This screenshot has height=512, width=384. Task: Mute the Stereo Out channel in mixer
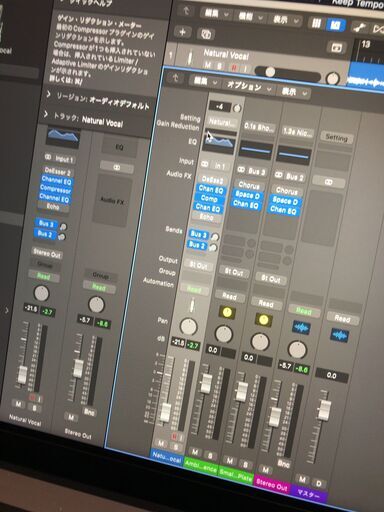click(x=266, y=470)
